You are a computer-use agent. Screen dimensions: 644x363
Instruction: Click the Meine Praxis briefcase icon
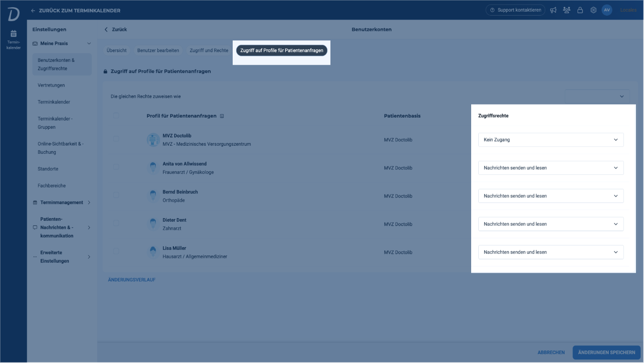[x=35, y=44]
